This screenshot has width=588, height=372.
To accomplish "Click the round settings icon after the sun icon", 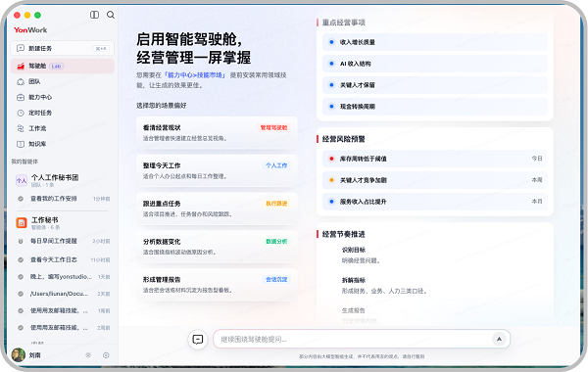I will click(x=106, y=355).
